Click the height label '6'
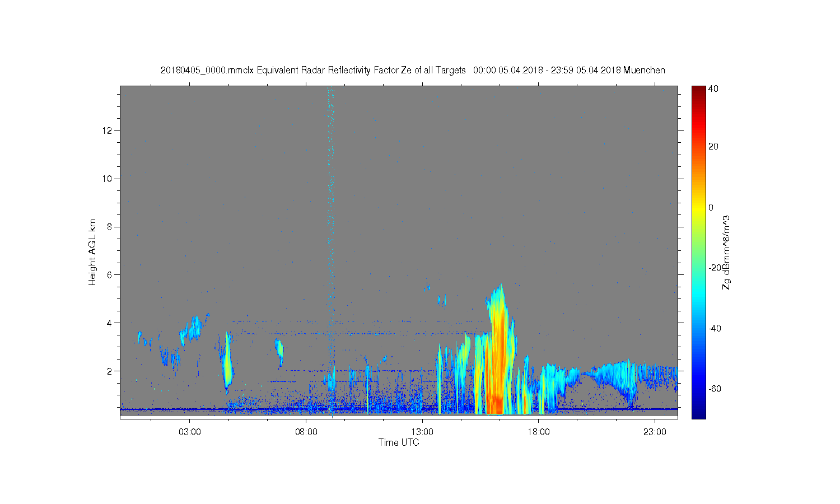 110,275
